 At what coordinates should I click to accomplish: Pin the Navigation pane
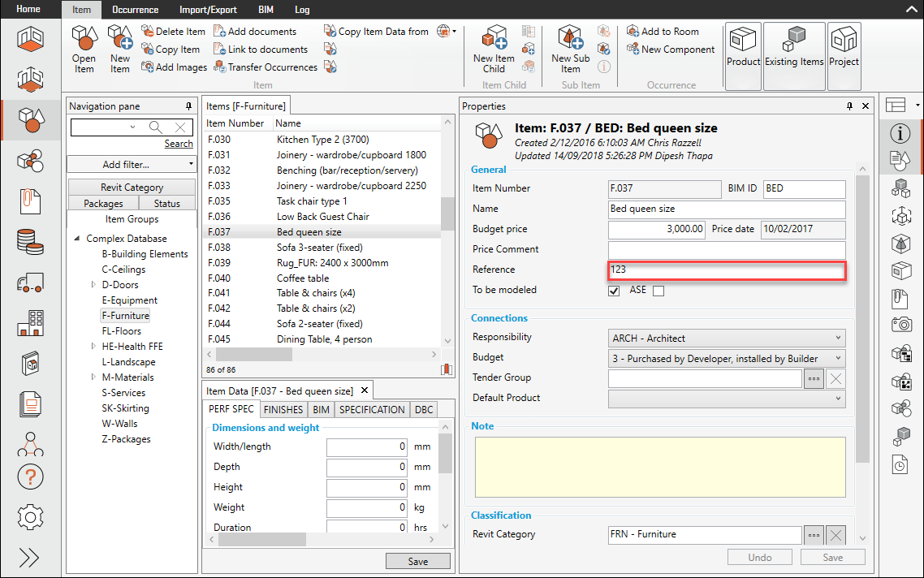click(x=188, y=106)
